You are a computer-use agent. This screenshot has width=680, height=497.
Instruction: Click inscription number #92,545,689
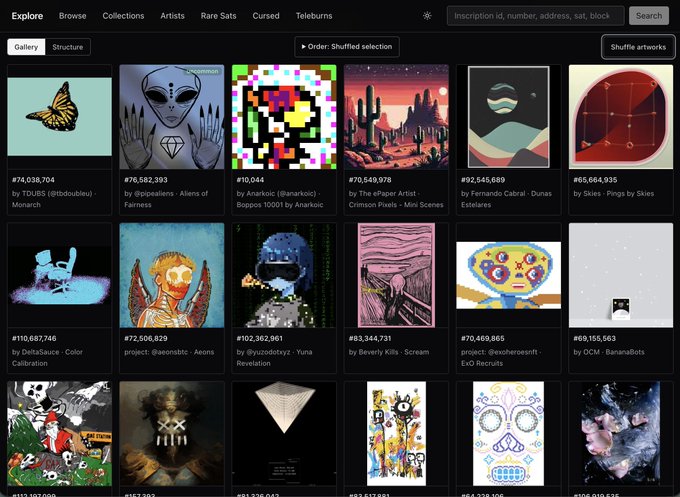483,180
